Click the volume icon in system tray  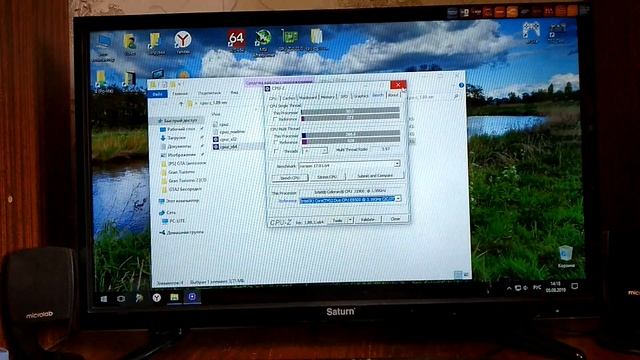526,288
